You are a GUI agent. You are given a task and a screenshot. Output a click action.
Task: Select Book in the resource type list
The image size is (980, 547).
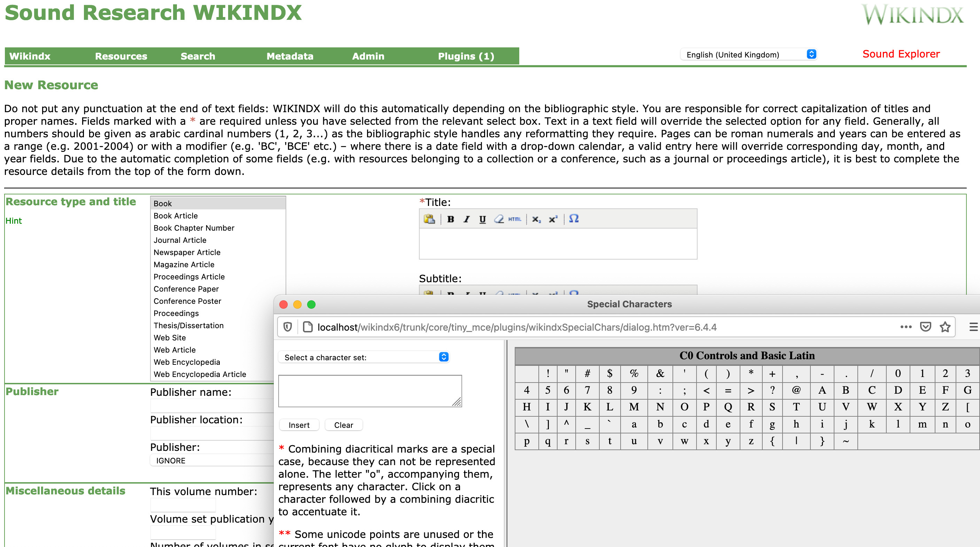click(218, 204)
